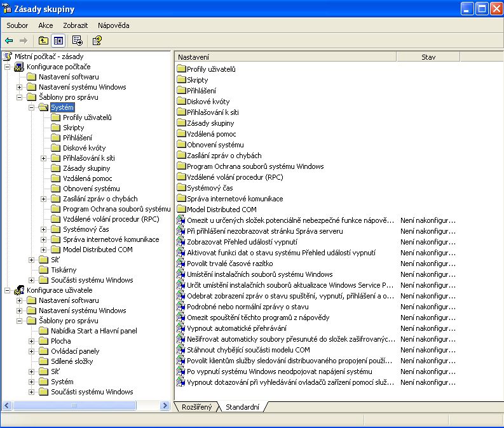Open the Zobrazit menu
Image resolution: width=504 pixels, height=428 pixels.
[x=75, y=25]
